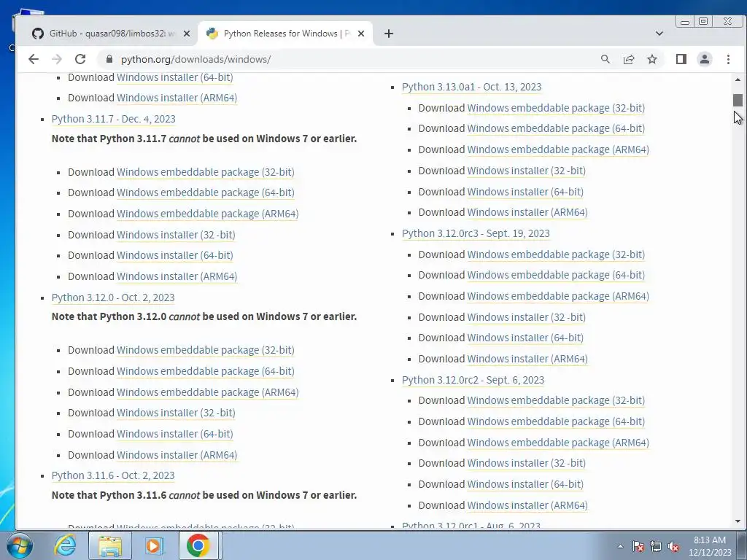Close the Python Releases tab

[361, 34]
